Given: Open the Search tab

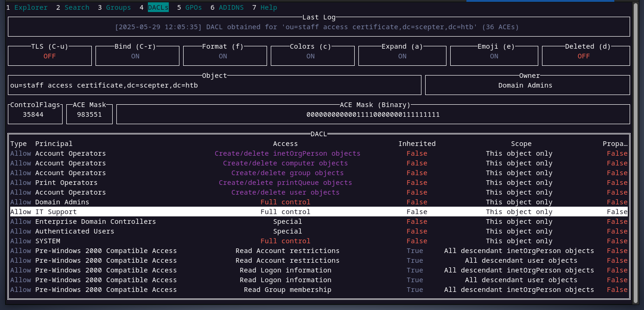Looking at the screenshot, I should tap(77, 7).
